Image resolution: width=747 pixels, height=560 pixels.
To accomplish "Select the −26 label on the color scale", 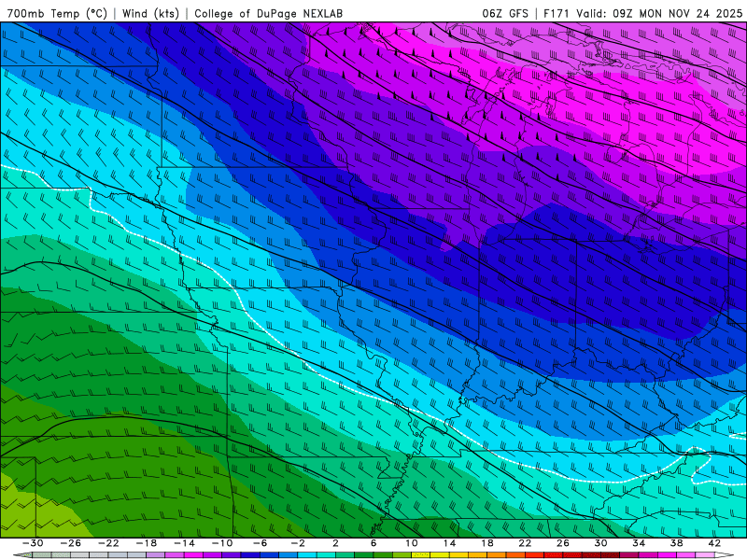I will (71, 543).
